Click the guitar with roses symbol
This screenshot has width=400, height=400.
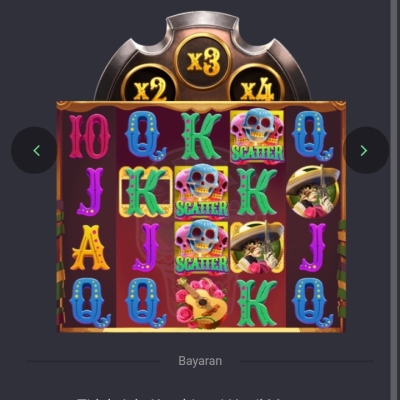tap(201, 303)
